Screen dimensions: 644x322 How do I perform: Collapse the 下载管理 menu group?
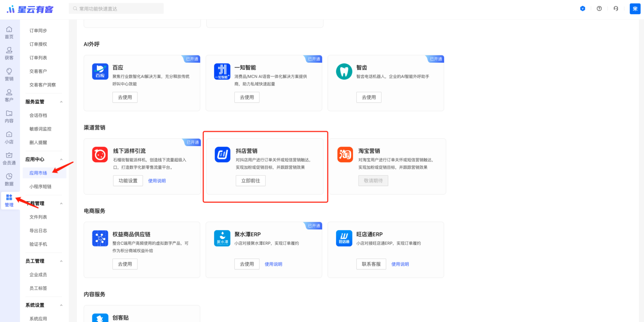(x=61, y=204)
